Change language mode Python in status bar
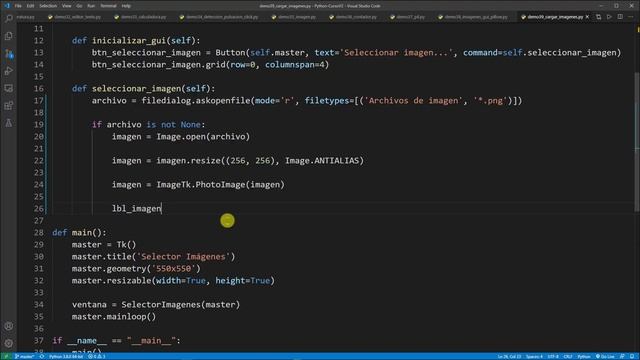The image size is (640, 360). [x=584, y=356]
